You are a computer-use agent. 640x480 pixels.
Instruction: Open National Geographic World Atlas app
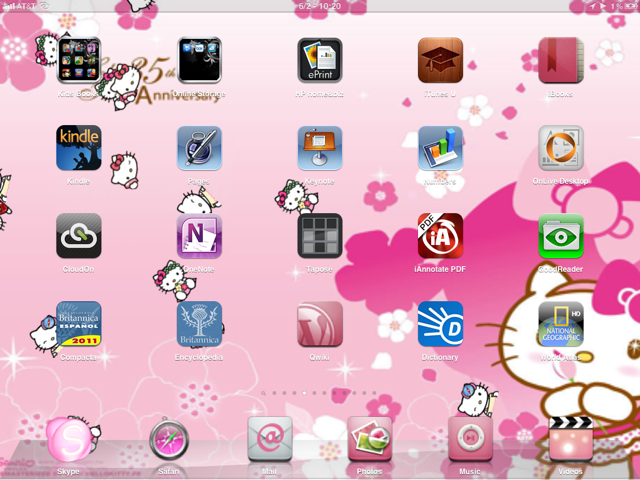pos(561,324)
